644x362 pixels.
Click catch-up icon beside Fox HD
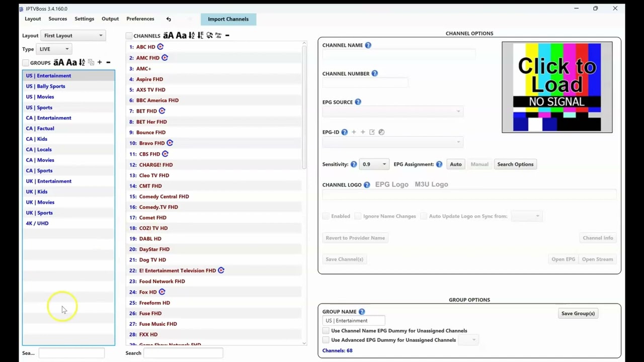tap(162, 292)
